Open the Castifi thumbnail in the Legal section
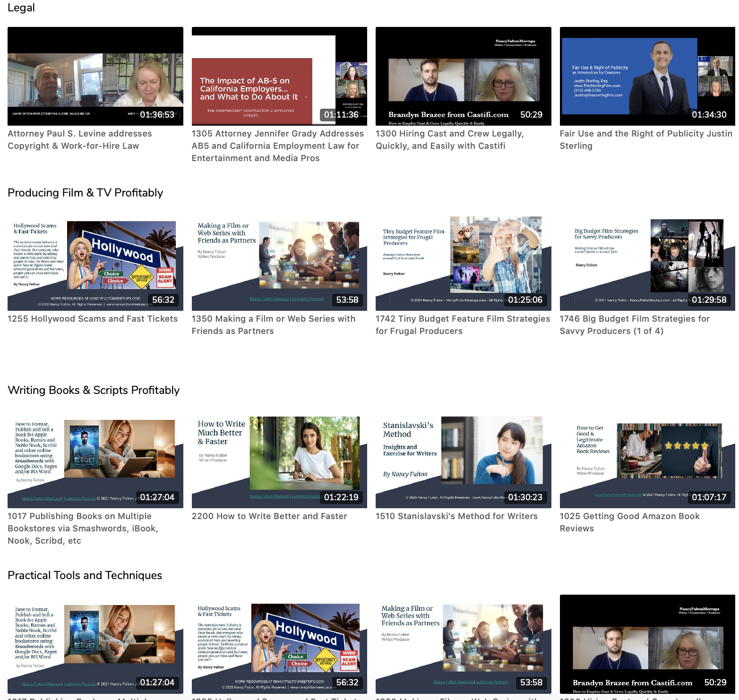This screenshot has width=739, height=700. (463, 76)
